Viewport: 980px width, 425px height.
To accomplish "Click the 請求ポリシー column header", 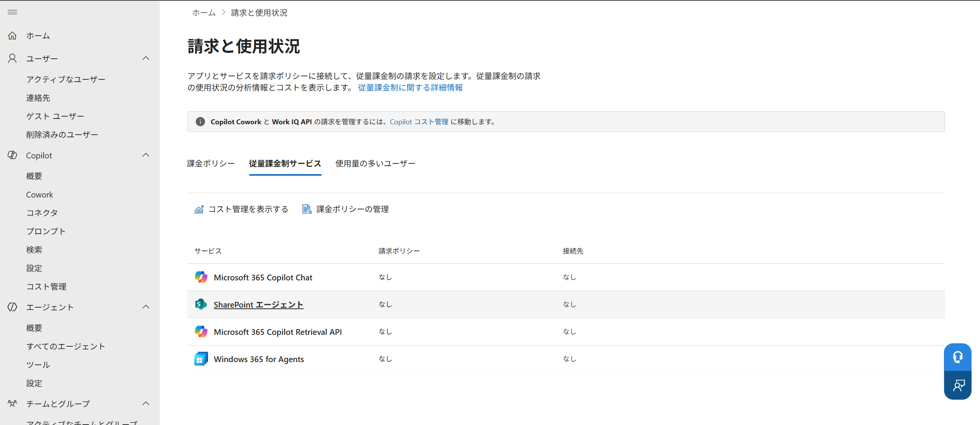I will (399, 251).
